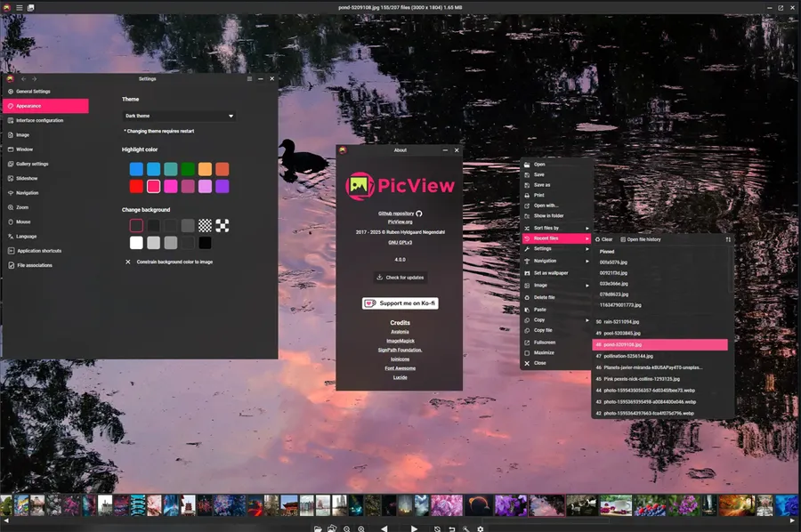Select the white background swatch
Image resolution: width=801 pixels, height=532 pixels.
point(136,243)
